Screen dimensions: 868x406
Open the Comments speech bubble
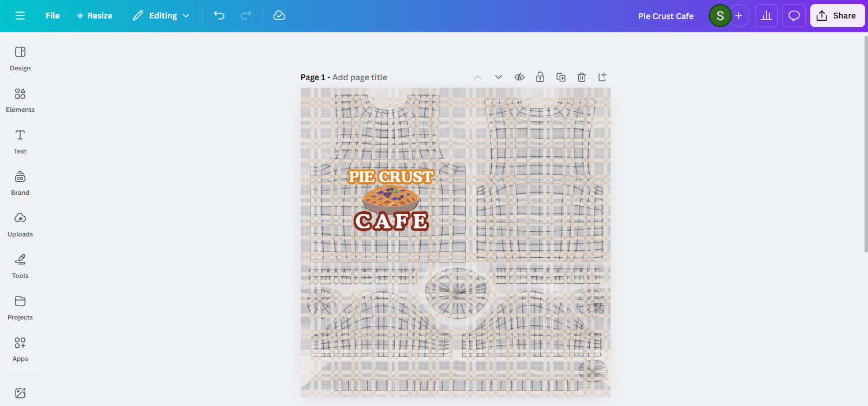794,16
